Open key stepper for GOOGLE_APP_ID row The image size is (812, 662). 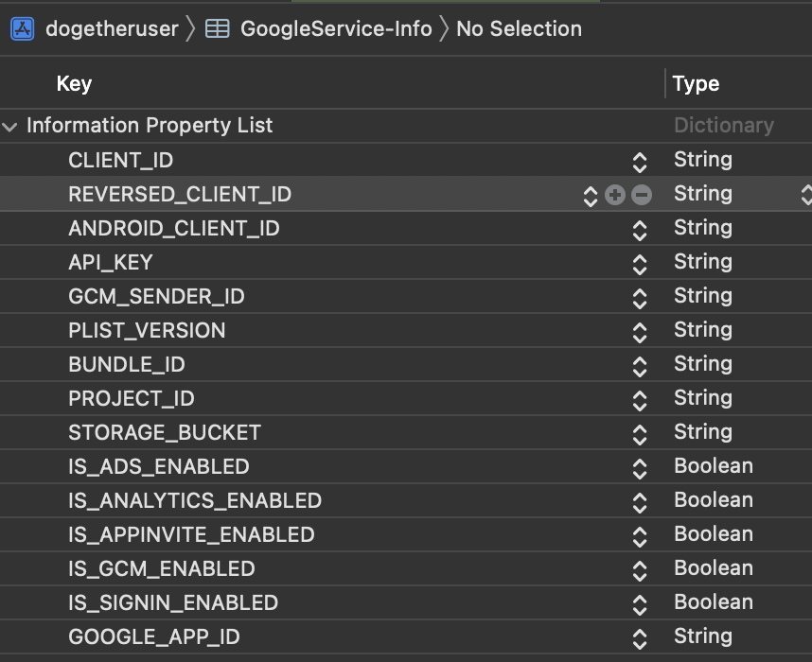pyautogui.click(x=640, y=639)
